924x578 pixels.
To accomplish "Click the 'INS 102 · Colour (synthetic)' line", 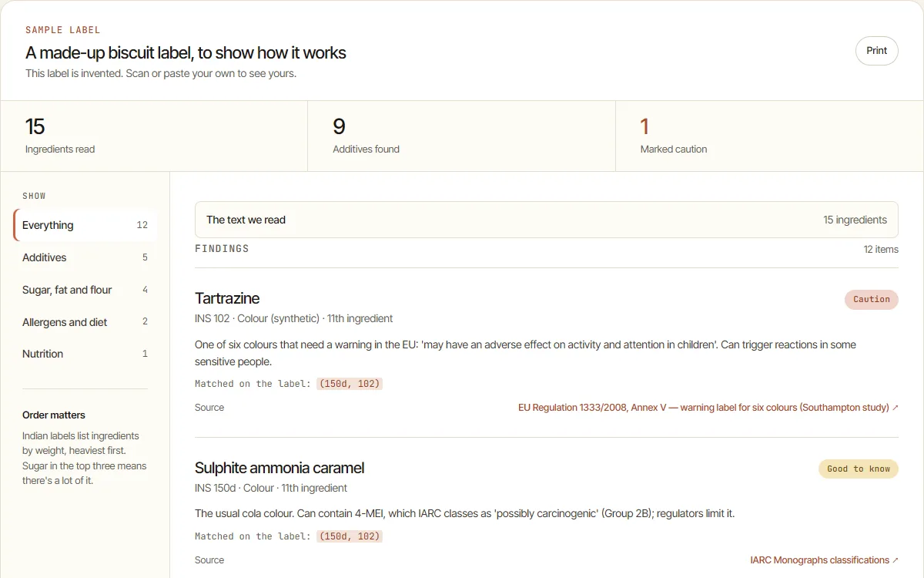I will tap(294, 318).
